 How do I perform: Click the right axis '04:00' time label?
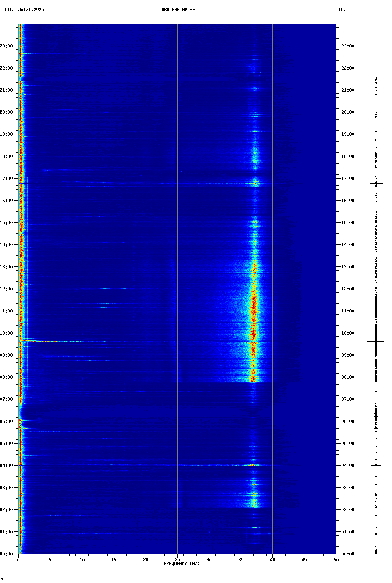click(x=348, y=466)
